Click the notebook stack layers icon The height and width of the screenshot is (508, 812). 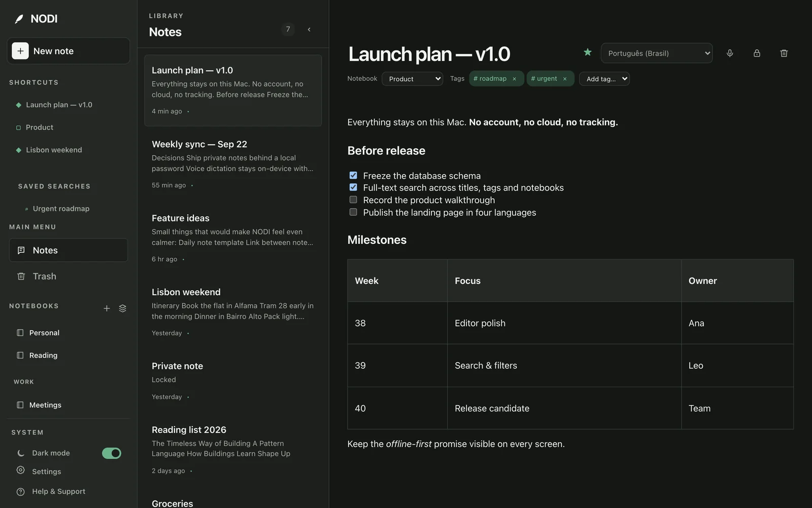click(x=122, y=308)
